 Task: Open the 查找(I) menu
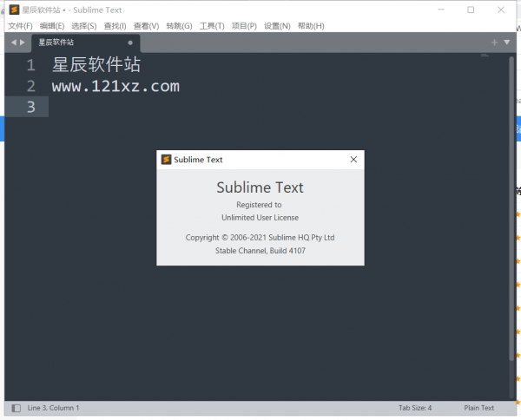pyautogui.click(x=115, y=26)
